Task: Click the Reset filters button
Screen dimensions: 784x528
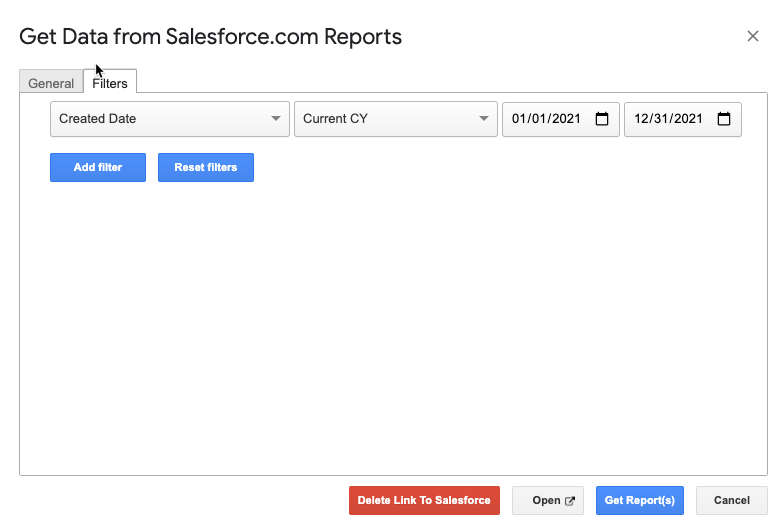Action: [x=206, y=168]
